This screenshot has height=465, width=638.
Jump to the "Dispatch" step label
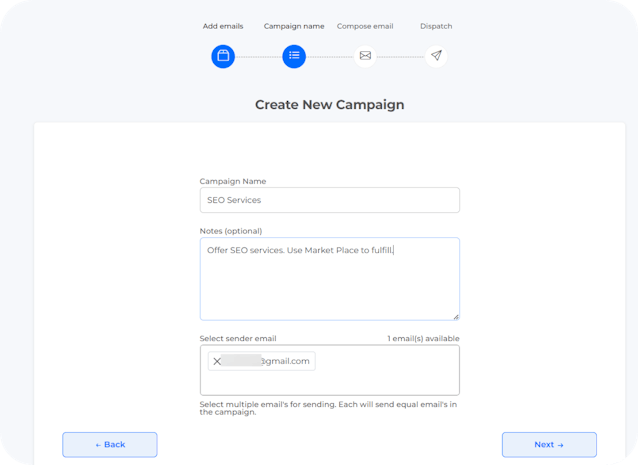(436, 26)
